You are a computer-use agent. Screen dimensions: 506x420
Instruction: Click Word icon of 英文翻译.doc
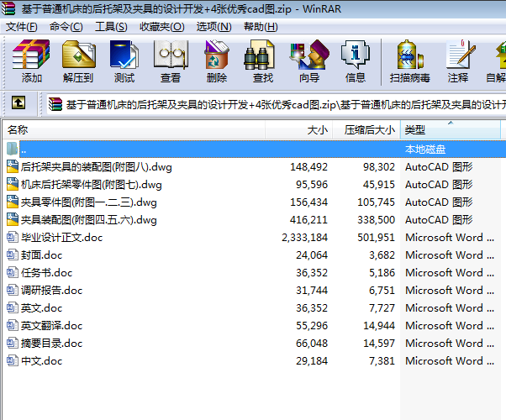(x=13, y=325)
